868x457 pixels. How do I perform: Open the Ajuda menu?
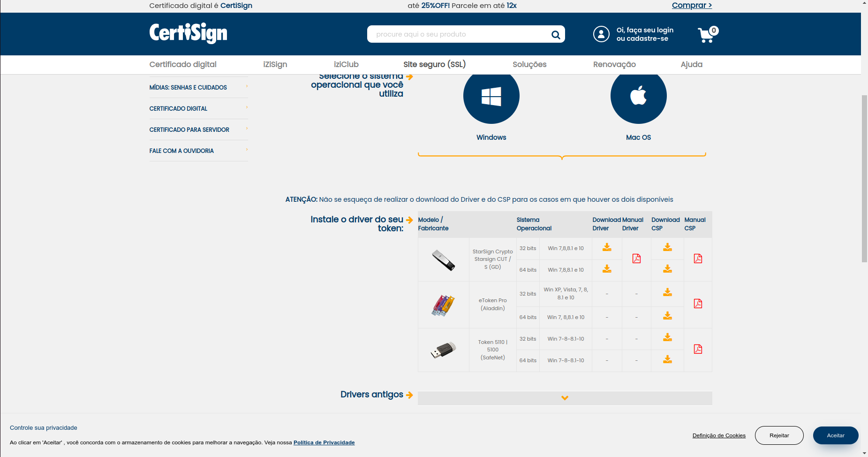[x=691, y=64]
